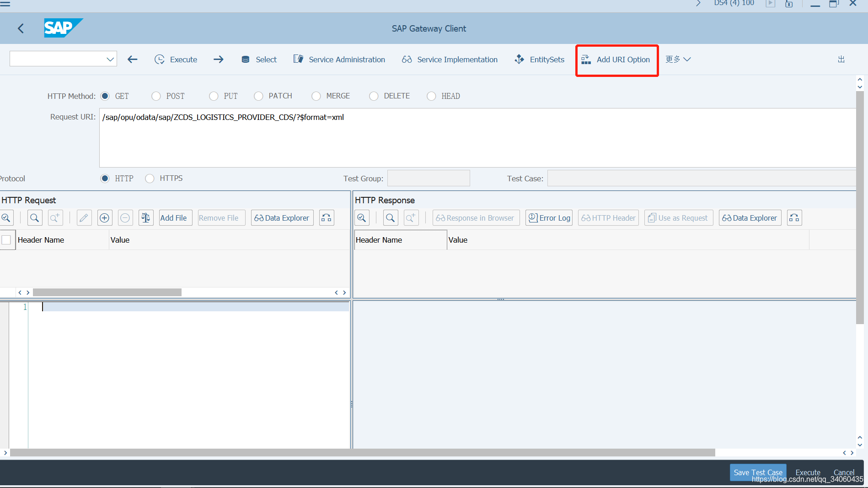
Task: Click the minus icon to remove a request header
Action: [x=125, y=218]
